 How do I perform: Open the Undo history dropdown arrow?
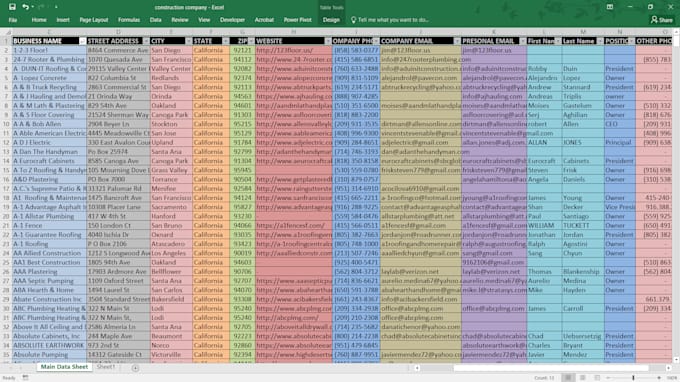tap(33, 7)
